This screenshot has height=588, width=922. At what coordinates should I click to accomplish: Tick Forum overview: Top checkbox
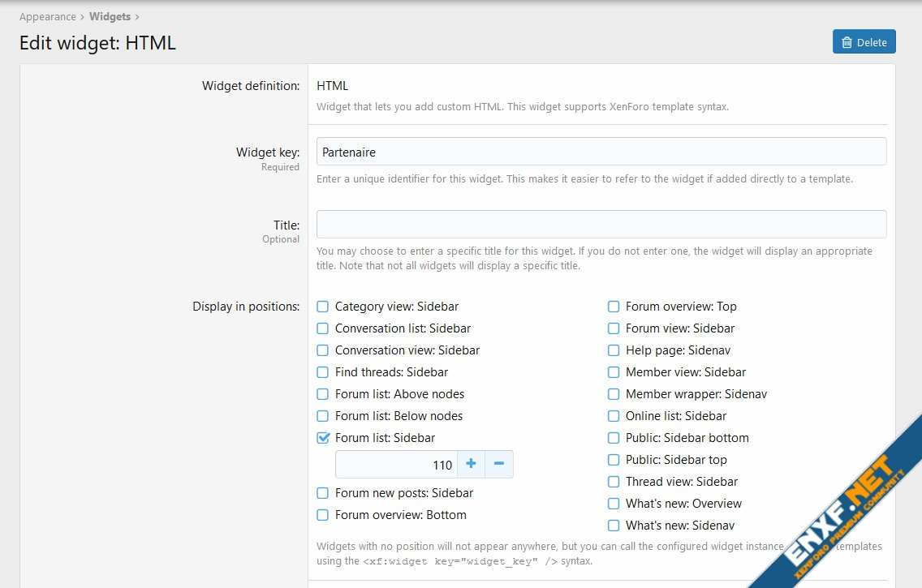[x=614, y=307]
